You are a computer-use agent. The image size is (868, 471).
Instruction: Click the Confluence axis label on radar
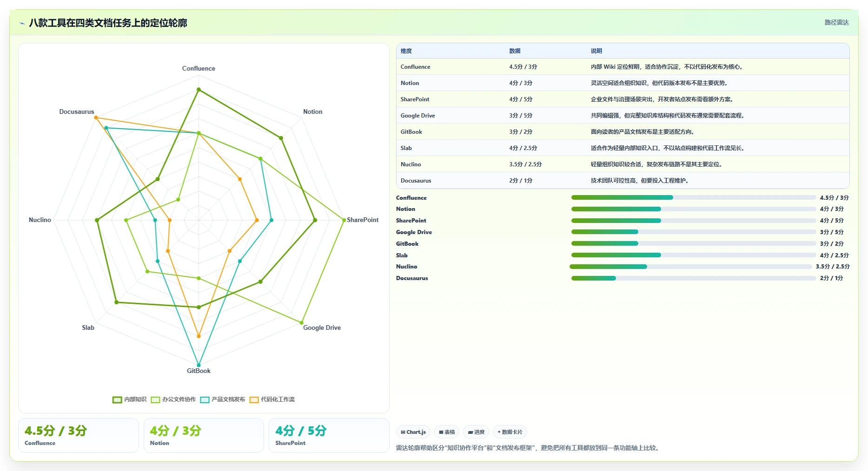click(199, 68)
